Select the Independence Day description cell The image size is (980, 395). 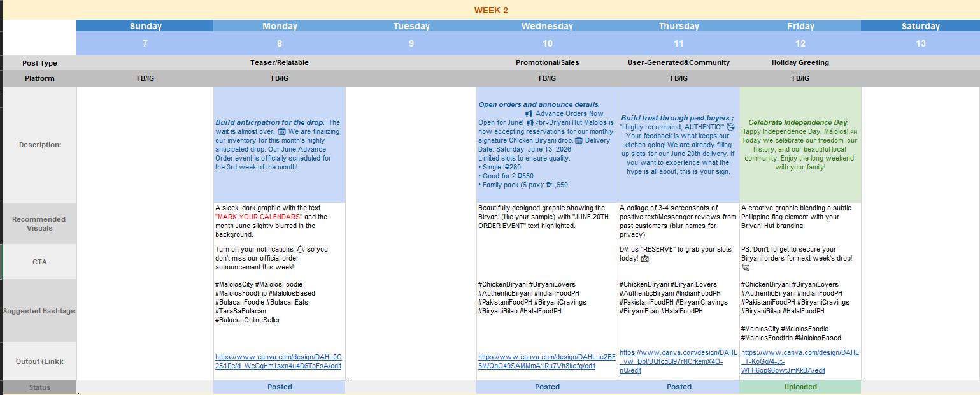point(800,145)
